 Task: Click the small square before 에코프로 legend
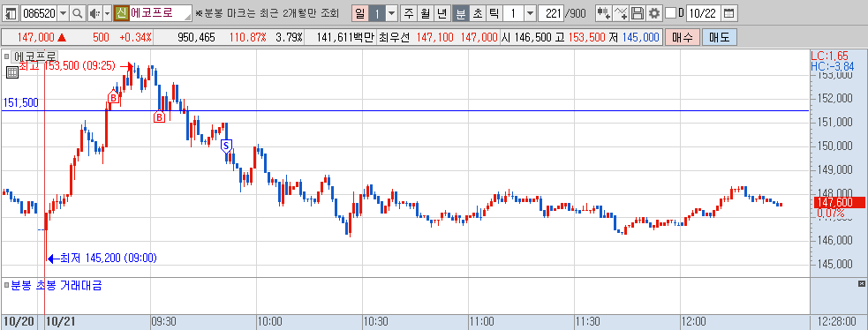pyautogui.click(x=6, y=56)
